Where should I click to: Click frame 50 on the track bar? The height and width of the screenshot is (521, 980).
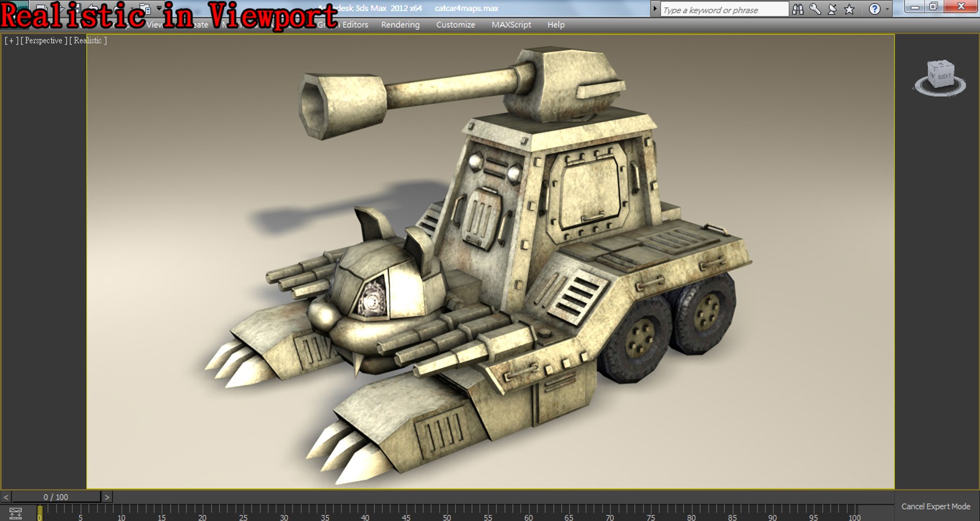447,513
